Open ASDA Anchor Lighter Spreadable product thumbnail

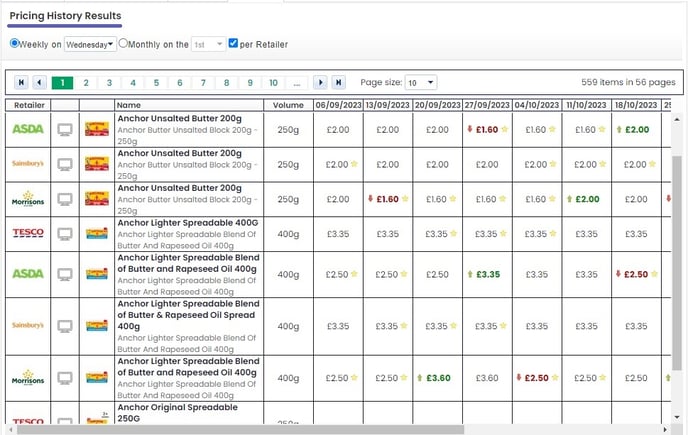(97, 274)
